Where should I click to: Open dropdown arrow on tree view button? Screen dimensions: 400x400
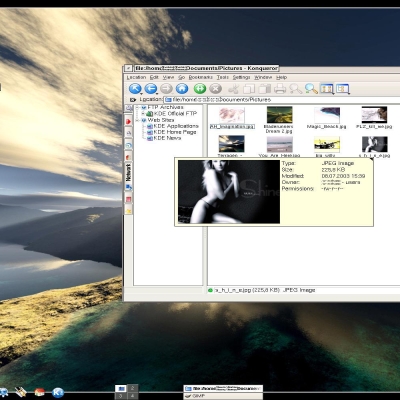click(x=348, y=94)
